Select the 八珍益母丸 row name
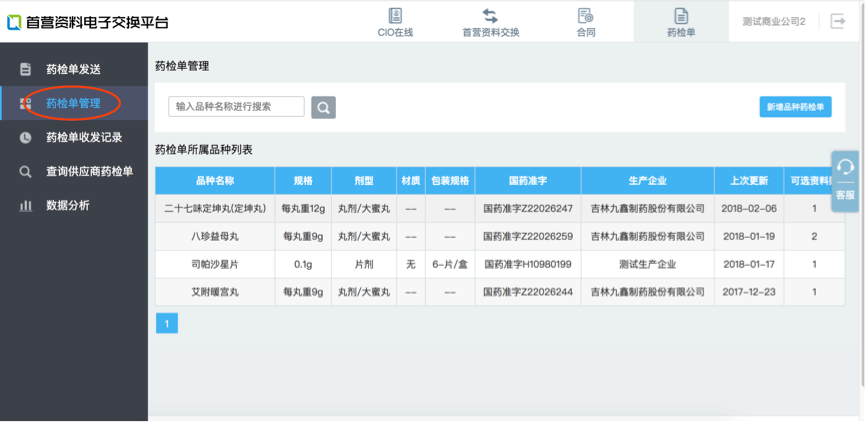The width and height of the screenshot is (865, 422). point(215,237)
